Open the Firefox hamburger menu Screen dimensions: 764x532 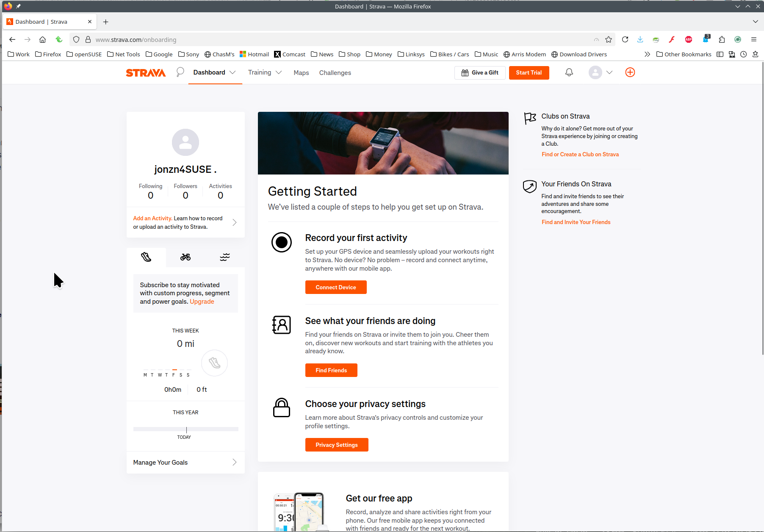[x=754, y=39]
